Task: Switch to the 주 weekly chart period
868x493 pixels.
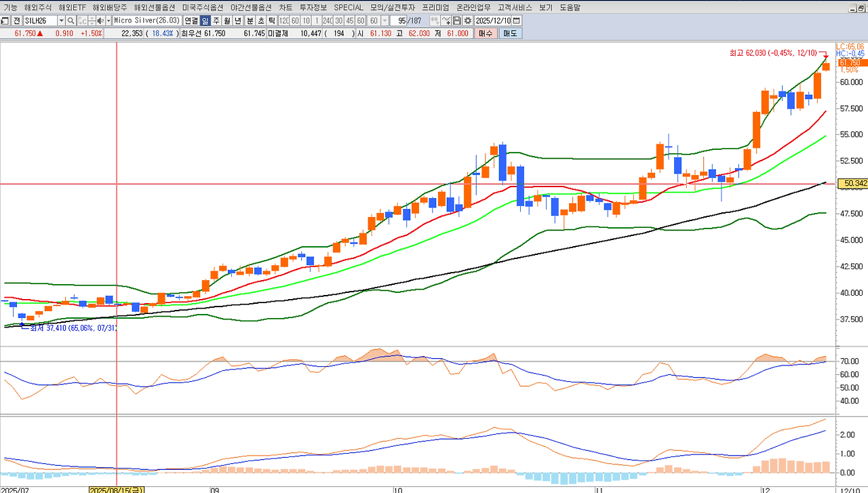Action: 216,20
